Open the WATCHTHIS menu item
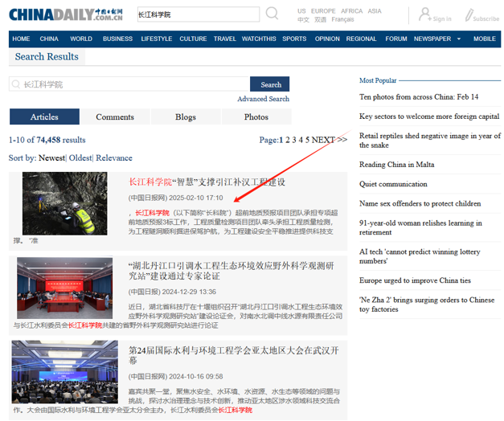The width and height of the screenshot is (504, 421). point(259,39)
